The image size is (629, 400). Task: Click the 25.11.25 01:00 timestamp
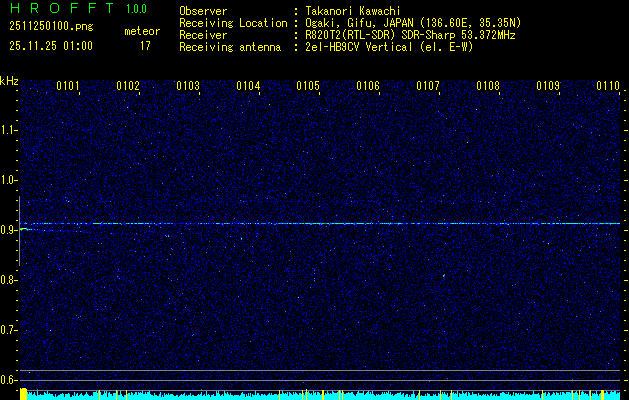[x=49, y=46]
